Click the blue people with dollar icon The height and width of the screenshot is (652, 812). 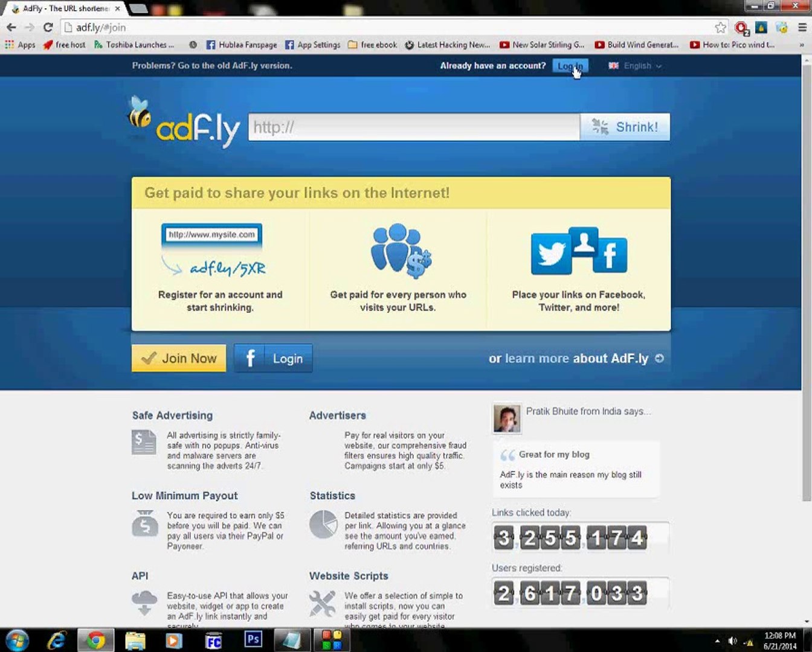[x=400, y=251]
